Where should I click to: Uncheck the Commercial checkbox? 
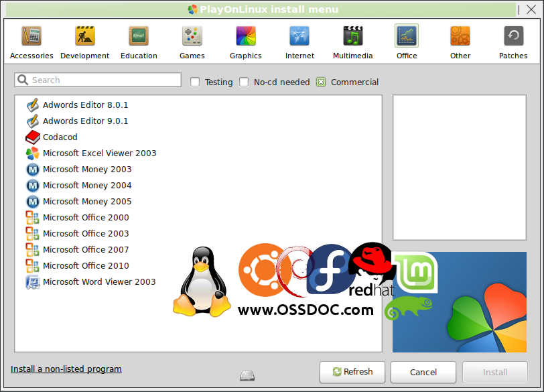(x=321, y=82)
